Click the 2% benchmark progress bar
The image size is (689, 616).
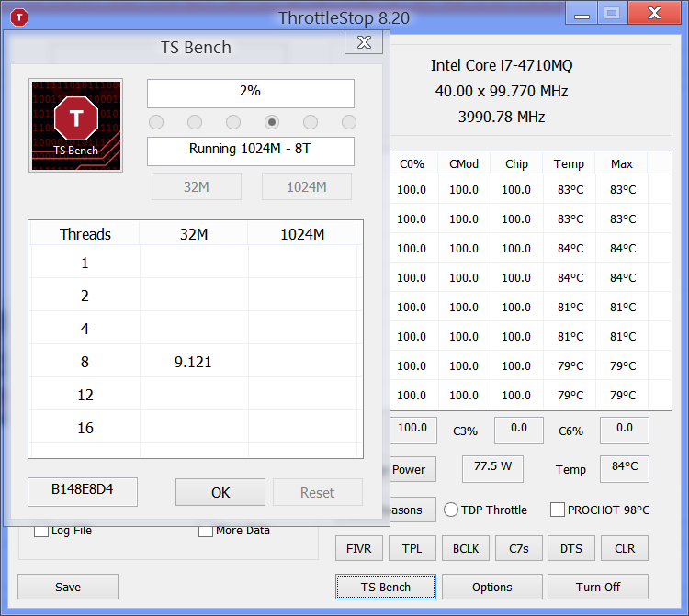click(251, 94)
